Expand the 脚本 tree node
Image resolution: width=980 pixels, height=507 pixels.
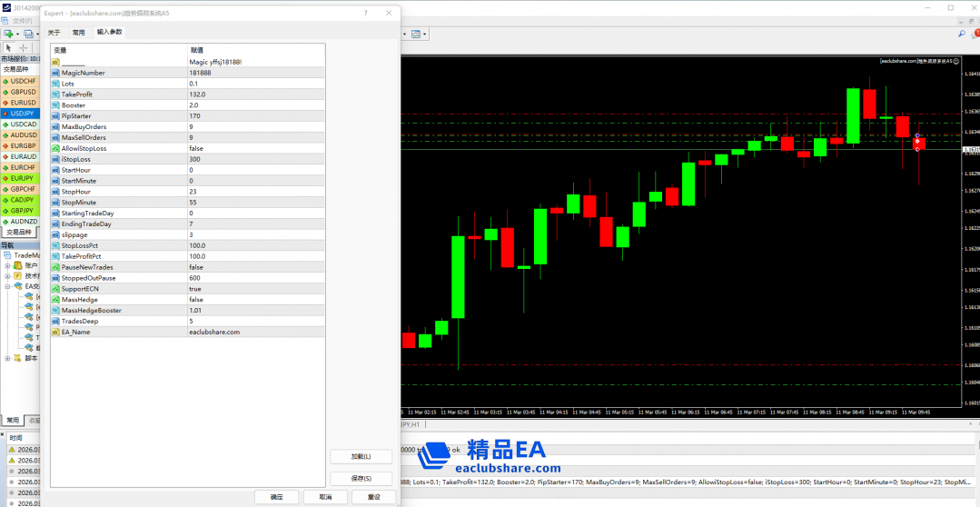[x=7, y=358]
